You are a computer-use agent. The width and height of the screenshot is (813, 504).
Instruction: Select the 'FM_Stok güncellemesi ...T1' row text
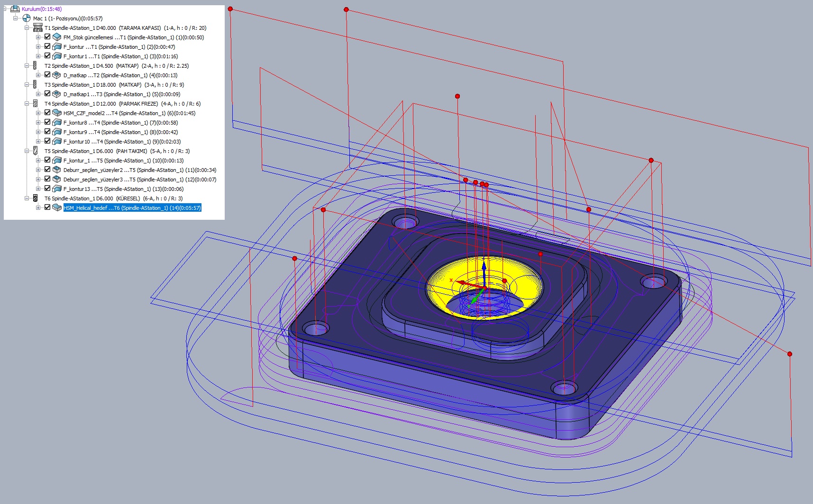coord(134,37)
